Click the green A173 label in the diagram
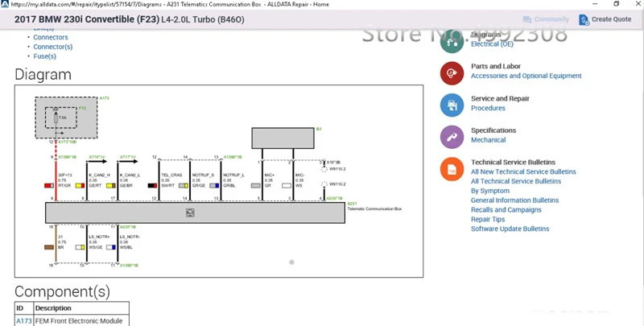Image resolution: width=644 pixels, height=326 pixels. (x=105, y=98)
